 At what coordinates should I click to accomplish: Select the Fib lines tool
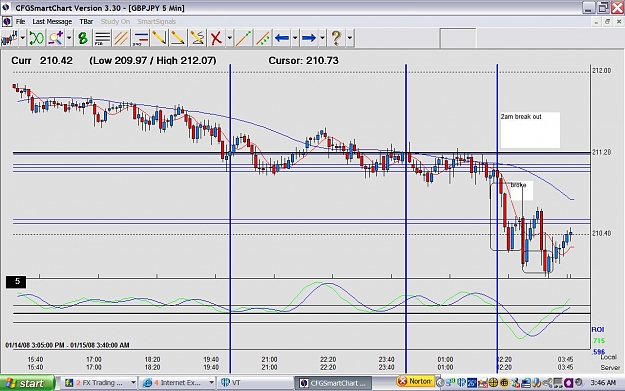coord(102,38)
